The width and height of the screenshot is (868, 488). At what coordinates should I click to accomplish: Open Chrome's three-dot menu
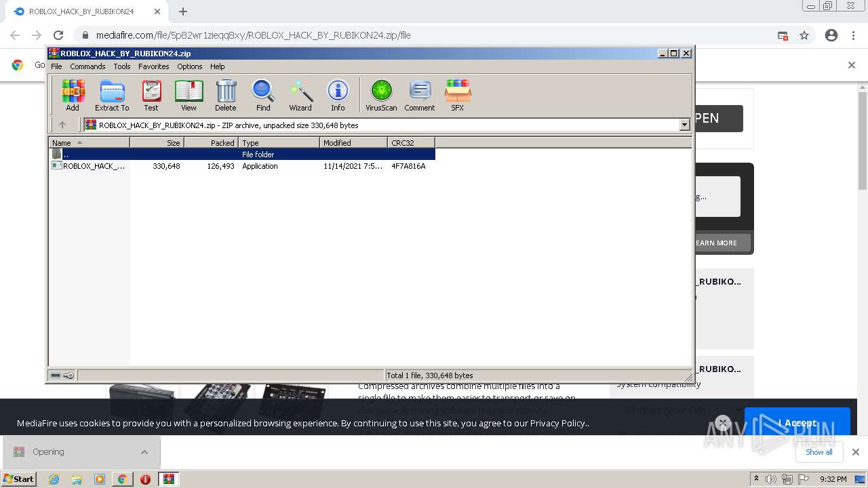point(853,35)
